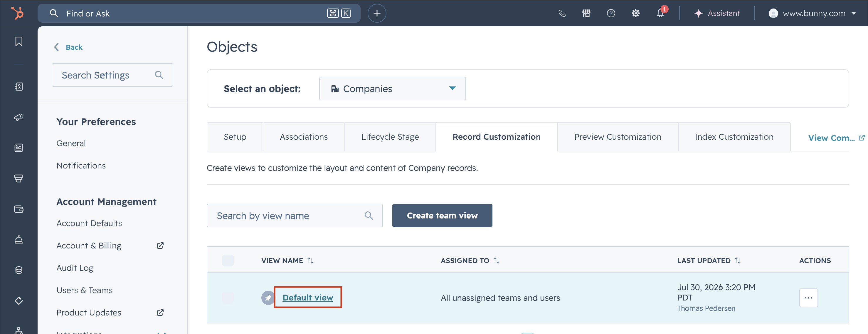Check the Default view row checkbox

tap(228, 298)
